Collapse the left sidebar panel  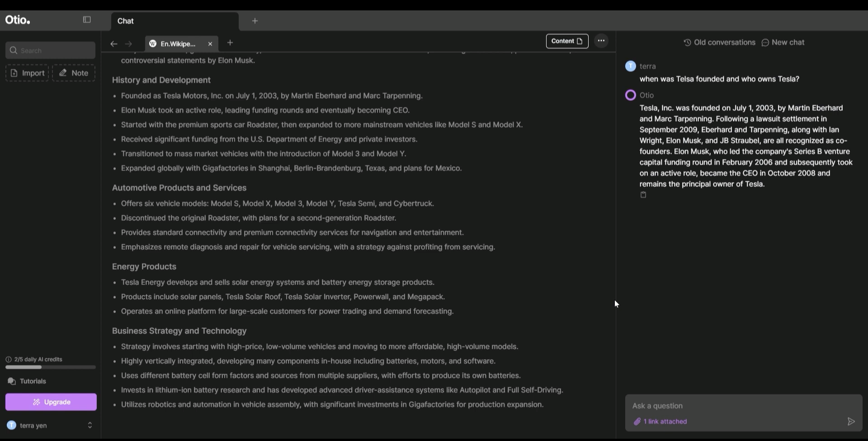[x=87, y=19]
